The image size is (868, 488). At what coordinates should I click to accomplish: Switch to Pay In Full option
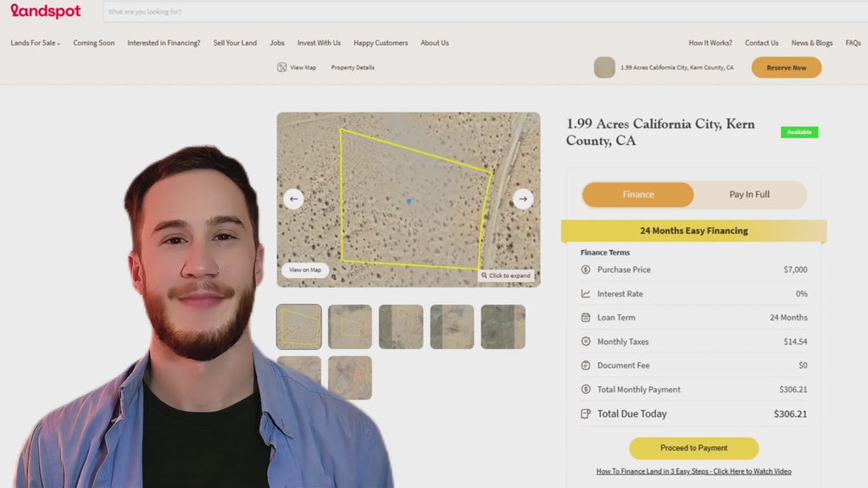tap(749, 195)
